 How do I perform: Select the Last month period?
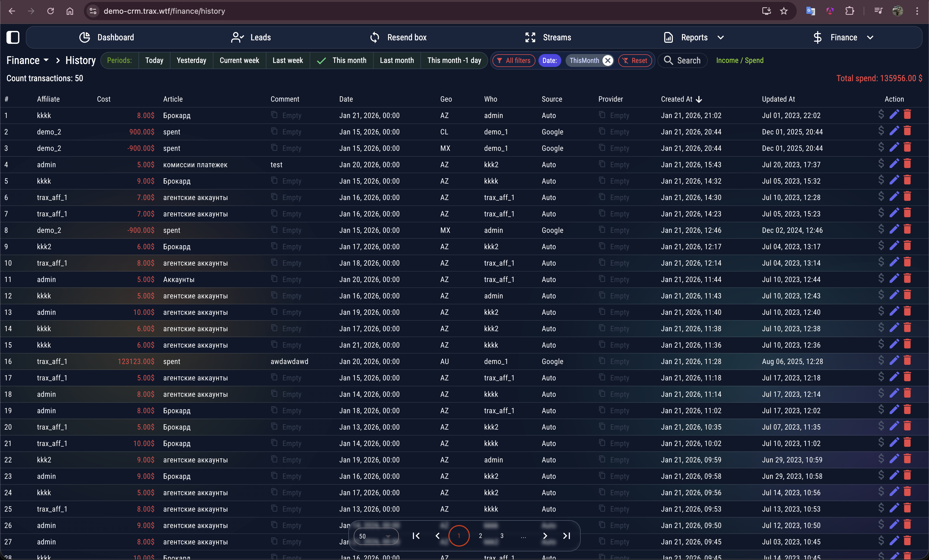[397, 60]
